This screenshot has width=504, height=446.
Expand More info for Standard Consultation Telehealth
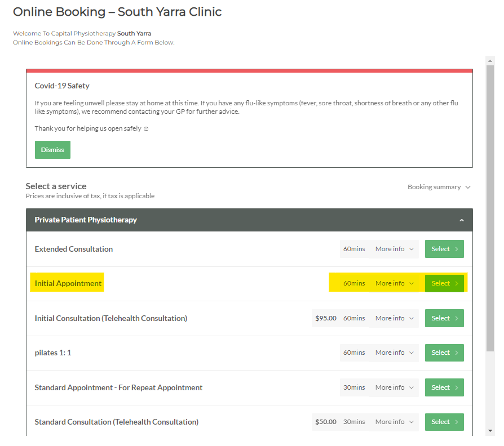[395, 421]
